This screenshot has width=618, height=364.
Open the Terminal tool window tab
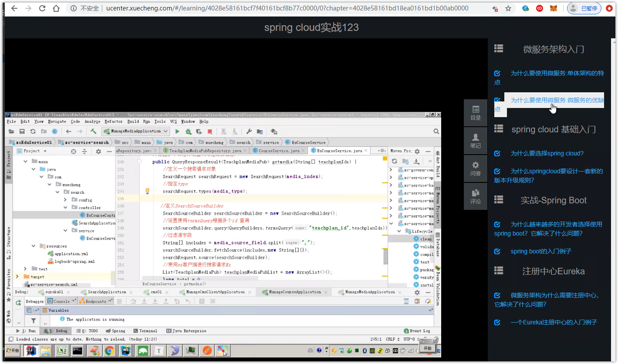(x=145, y=331)
